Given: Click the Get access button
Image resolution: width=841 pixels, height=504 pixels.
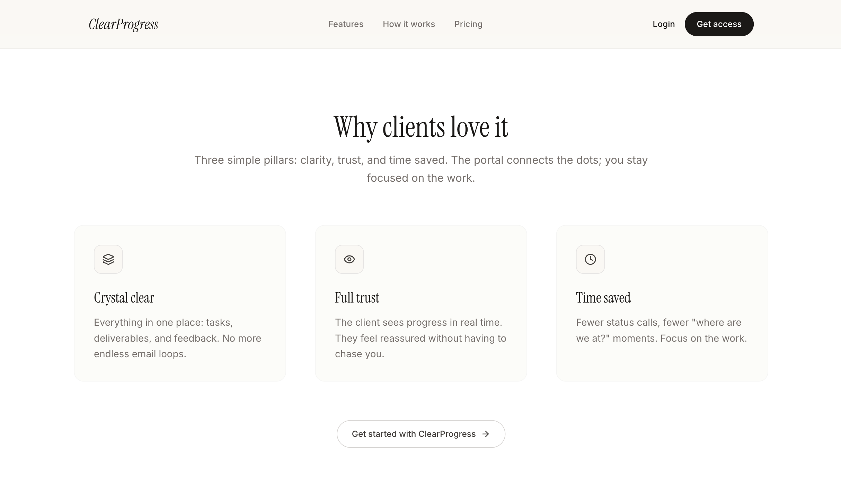Looking at the screenshot, I should pyautogui.click(x=719, y=24).
